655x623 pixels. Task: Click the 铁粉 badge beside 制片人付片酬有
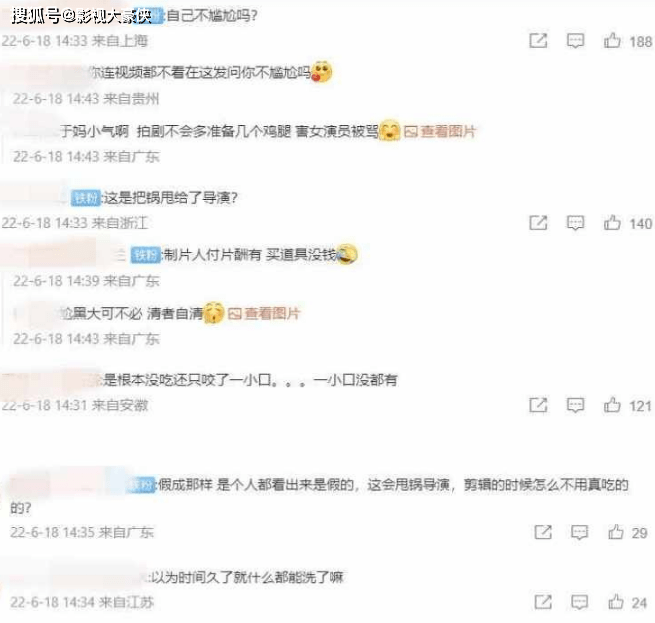[x=146, y=254]
